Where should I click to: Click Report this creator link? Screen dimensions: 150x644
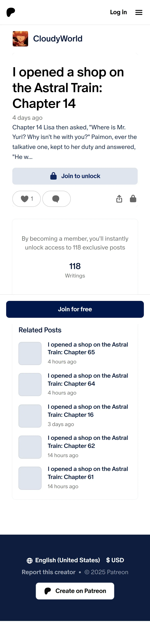click(49, 572)
